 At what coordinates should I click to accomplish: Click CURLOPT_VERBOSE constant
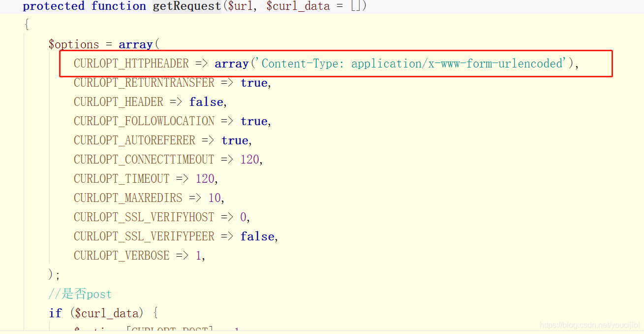click(122, 256)
